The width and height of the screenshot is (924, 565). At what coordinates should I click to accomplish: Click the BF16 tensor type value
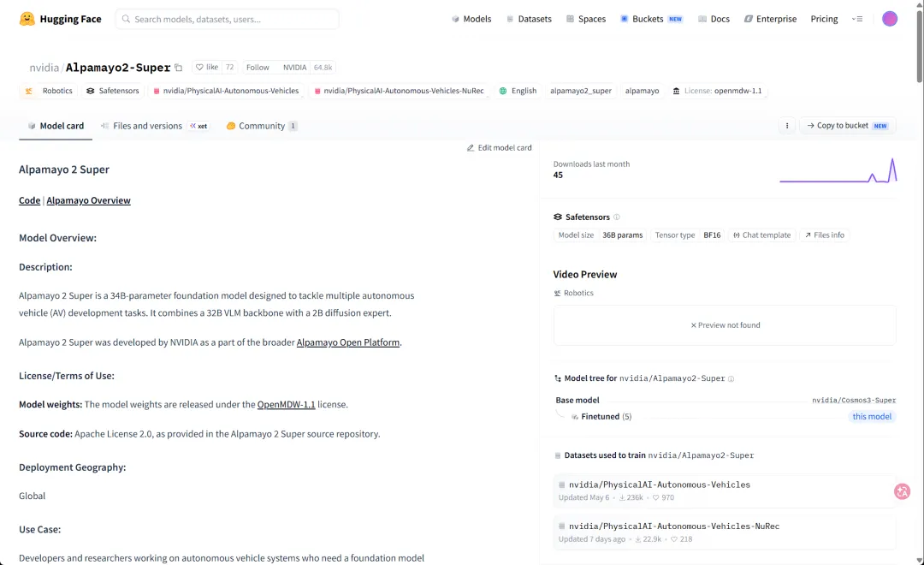coord(712,235)
